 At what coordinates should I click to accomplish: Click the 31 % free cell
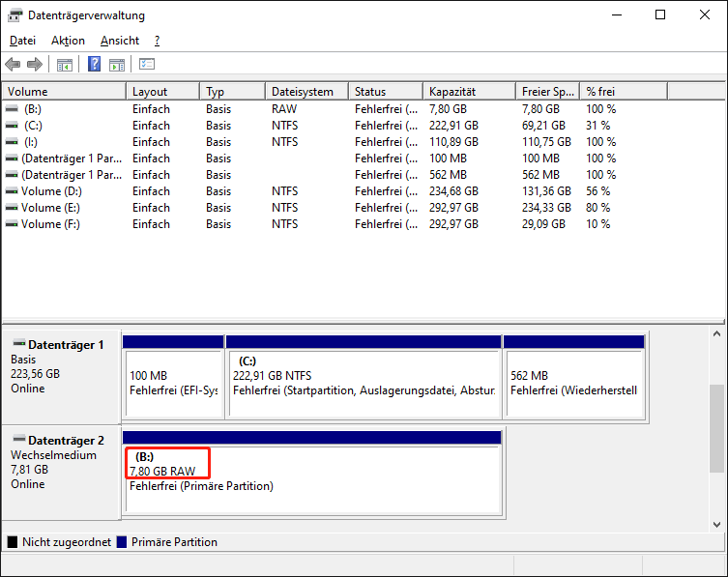click(598, 126)
